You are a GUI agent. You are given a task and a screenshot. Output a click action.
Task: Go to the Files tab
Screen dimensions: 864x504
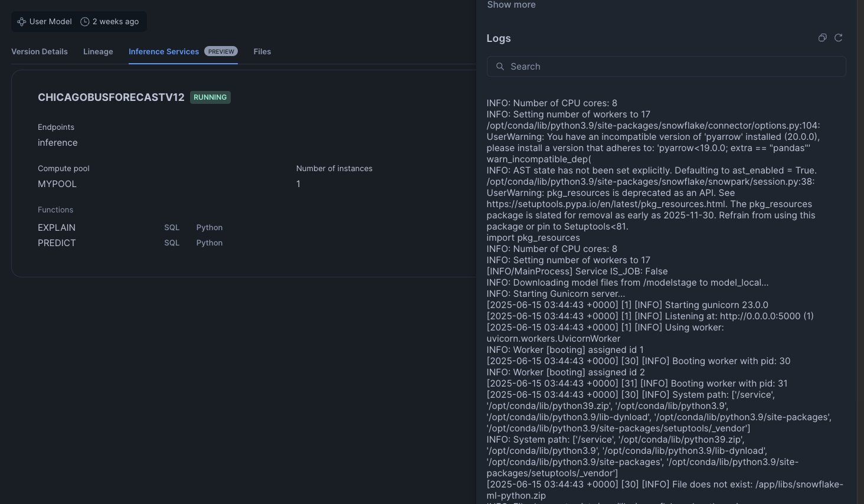click(262, 52)
